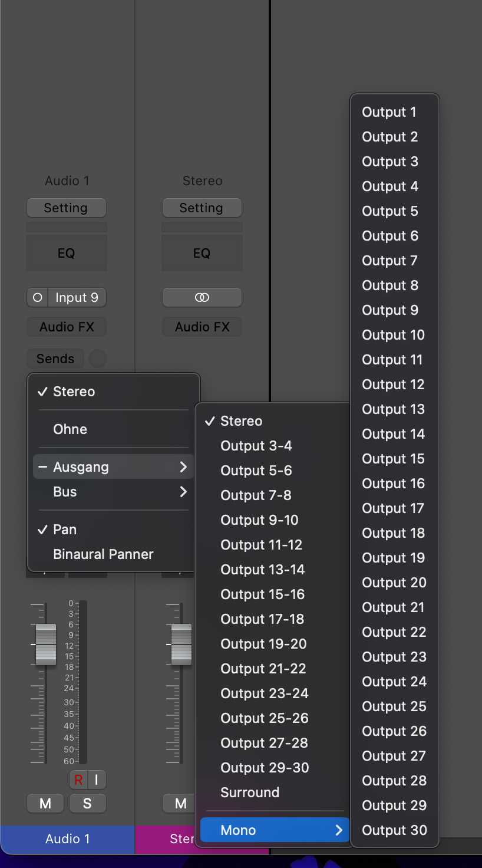482x868 pixels.
Task: Toggle input monitoring I button
Action: tap(97, 780)
